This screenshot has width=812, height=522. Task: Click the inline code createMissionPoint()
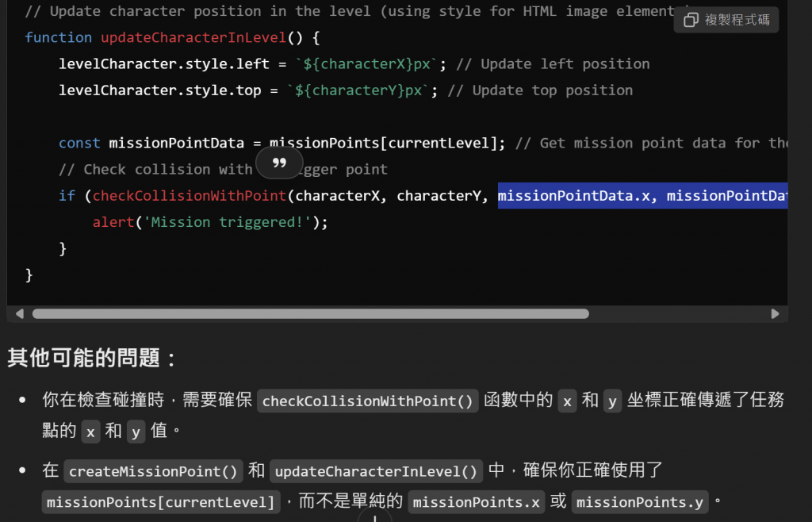(153, 471)
